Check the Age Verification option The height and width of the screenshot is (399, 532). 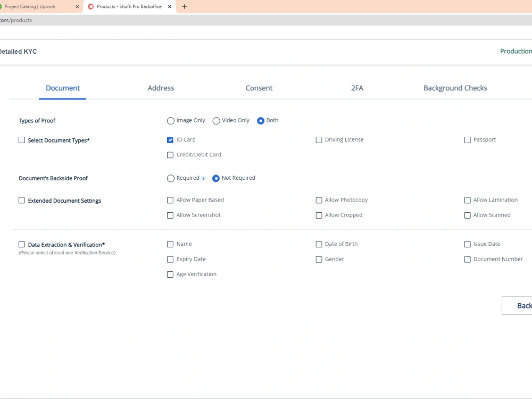170,274
